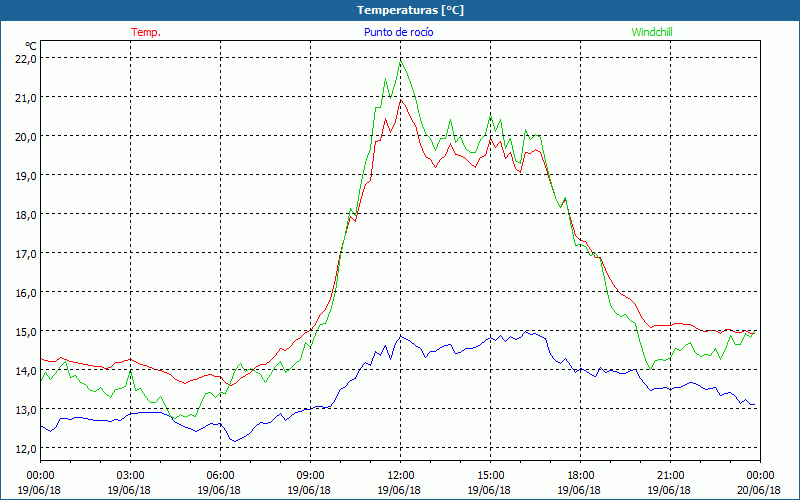Click the 13,0 y-axis value
Viewport: 800px width, 500px height.
(x=27, y=409)
